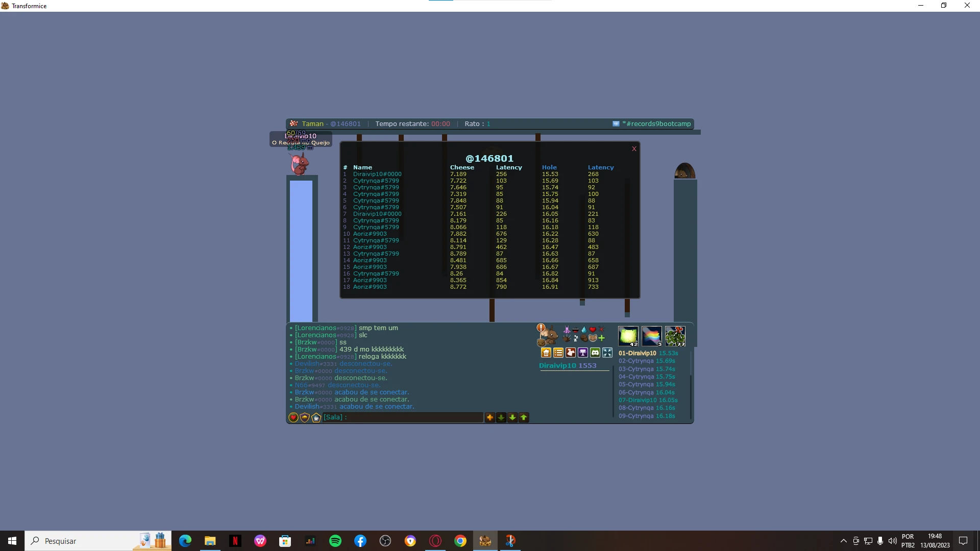Focus the [Sala] chat input field
Viewport: 980px width, 551px height.
click(403, 417)
